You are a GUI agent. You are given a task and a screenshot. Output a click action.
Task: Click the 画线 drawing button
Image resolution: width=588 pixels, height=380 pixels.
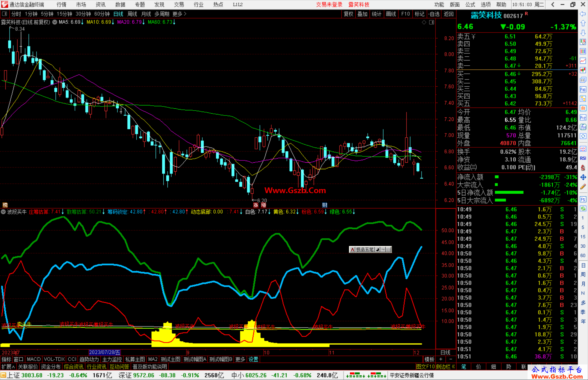pos(391,14)
